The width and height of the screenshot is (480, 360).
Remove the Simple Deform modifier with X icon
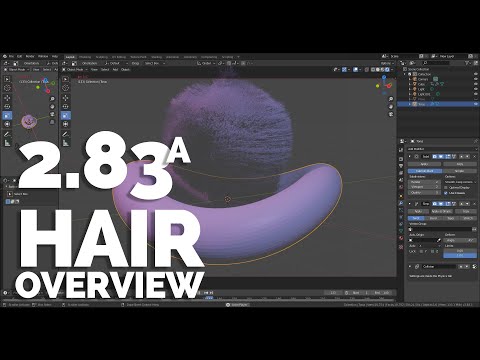pos(474,203)
